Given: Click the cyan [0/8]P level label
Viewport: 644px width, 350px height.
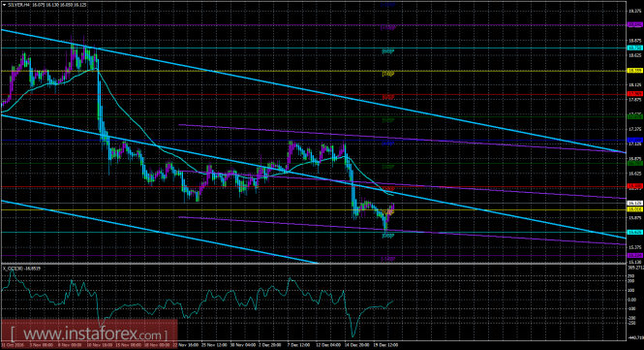Looking at the screenshot, I should click(388, 236).
